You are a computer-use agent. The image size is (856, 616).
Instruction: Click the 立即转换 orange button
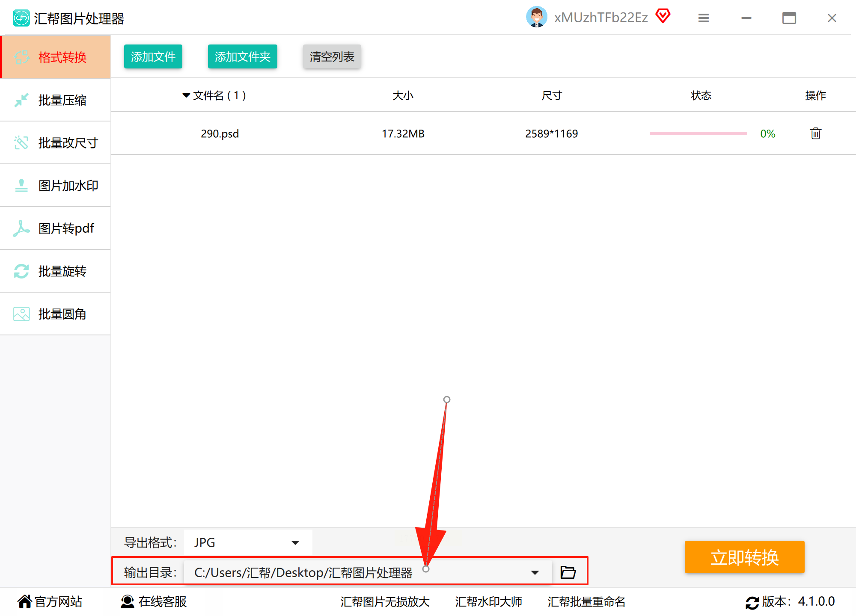[x=744, y=557]
